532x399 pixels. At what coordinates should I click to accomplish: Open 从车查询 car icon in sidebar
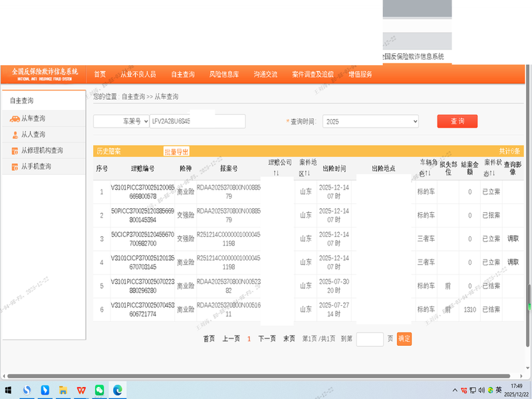(15, 119)
